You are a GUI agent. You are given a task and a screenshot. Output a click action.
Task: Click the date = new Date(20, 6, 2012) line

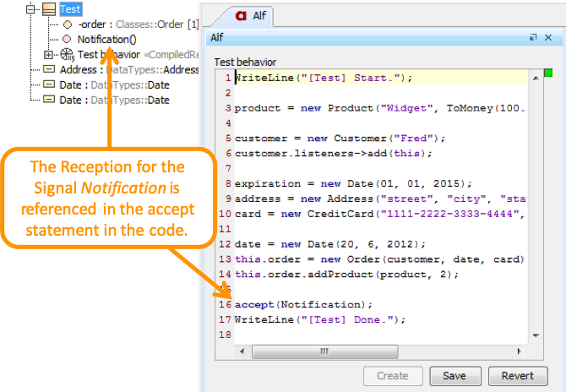[x=330, y=244]
